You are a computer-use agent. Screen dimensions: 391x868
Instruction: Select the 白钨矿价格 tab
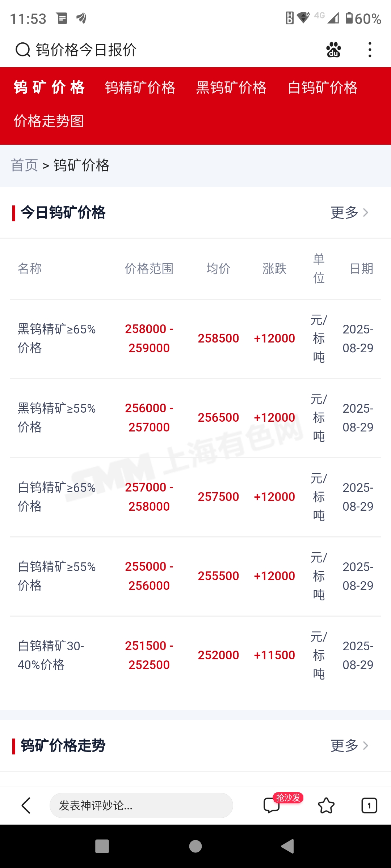[323, 88]
